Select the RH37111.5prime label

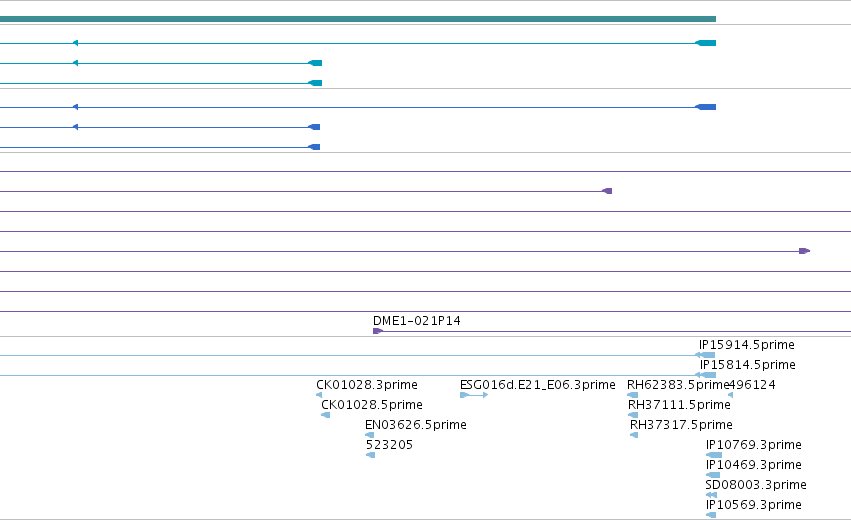[x=679, y=405]
